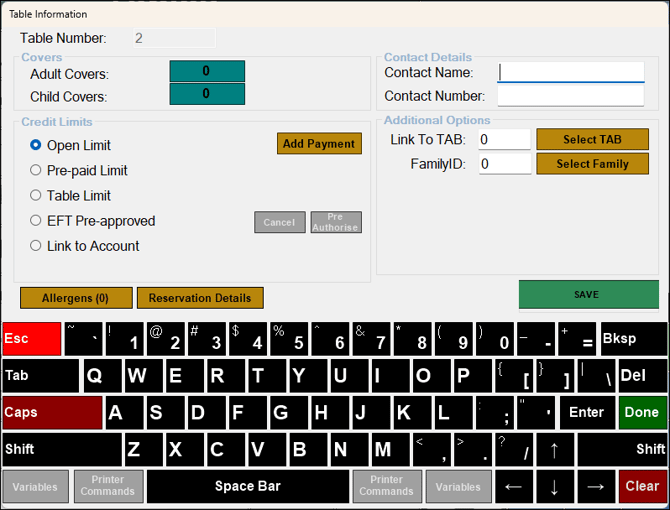The height and width of the screenshot is (510, 670).
Task: Select the Pre-paid Limit option
Action: click(x=36, y=170)
